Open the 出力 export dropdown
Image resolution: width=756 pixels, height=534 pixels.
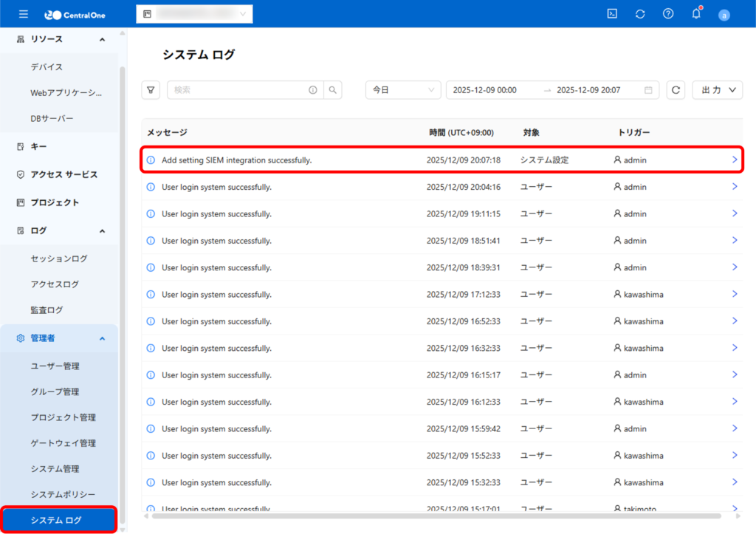718,90
